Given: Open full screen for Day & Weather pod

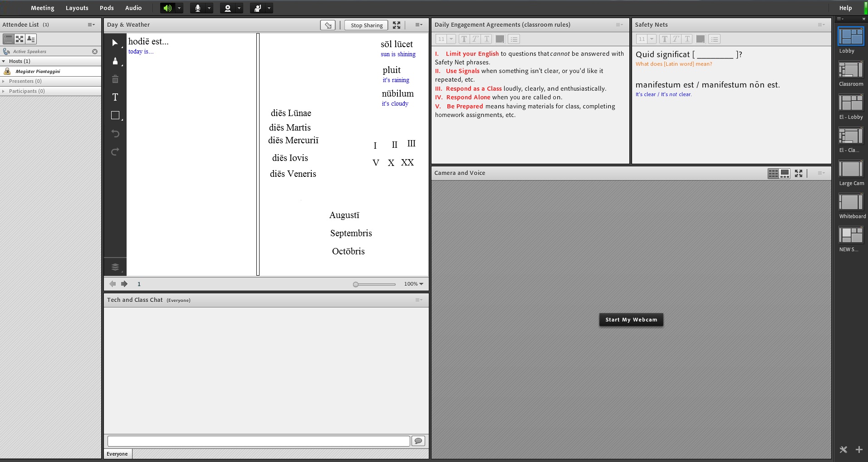Looking at the screenshot, I should click(397, 25).
